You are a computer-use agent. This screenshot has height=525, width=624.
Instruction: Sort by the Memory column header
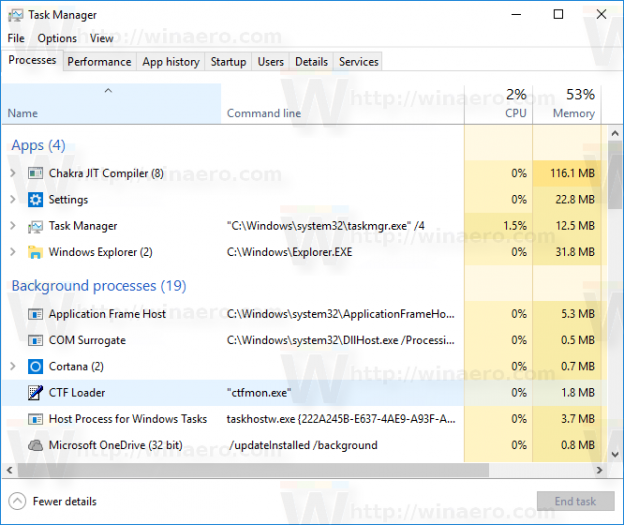coord(567,104)
